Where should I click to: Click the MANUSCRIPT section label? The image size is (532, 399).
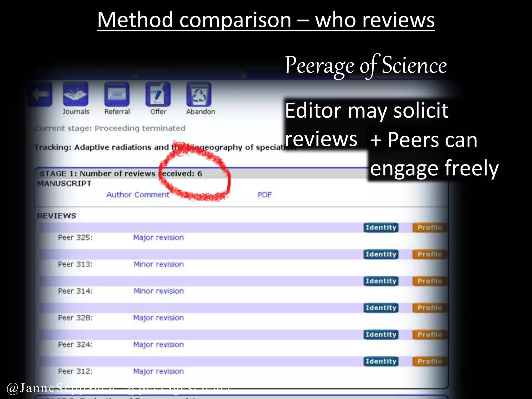(64, 183)
